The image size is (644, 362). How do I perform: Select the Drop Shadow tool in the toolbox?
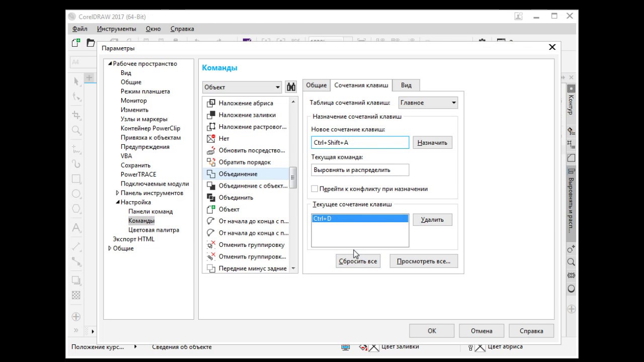coord(76,280)
